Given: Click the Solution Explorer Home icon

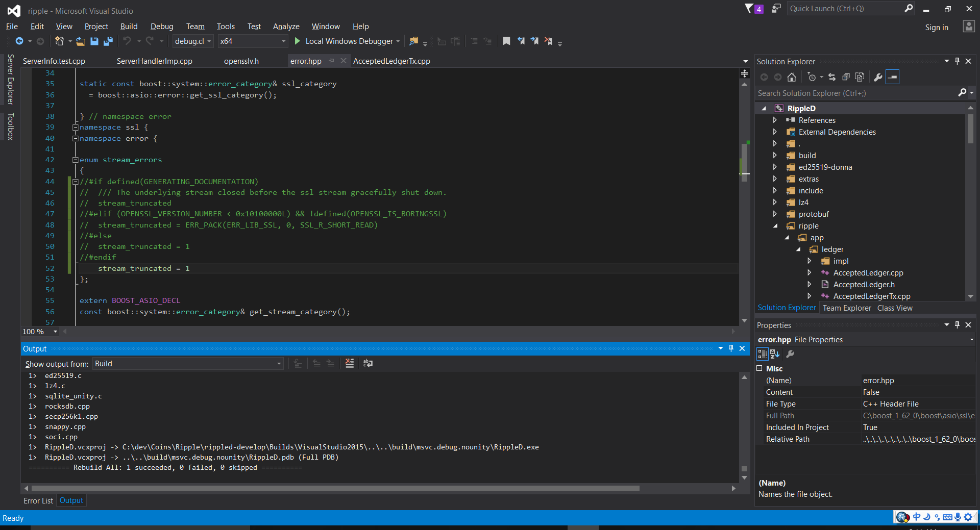Looking at the screenshot, I should click(792, 77).
